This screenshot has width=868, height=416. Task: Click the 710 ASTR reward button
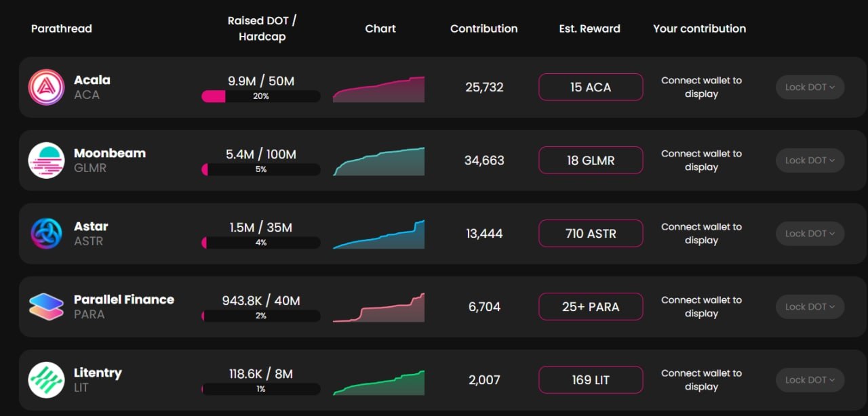(591, 234)
